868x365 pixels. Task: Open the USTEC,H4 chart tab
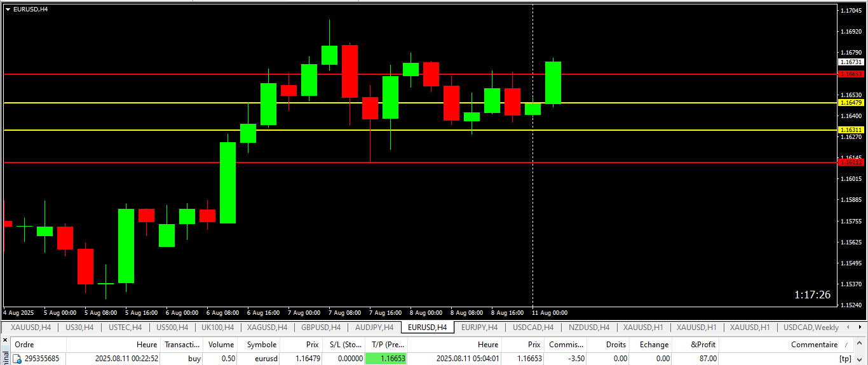(x=125, y=328)
